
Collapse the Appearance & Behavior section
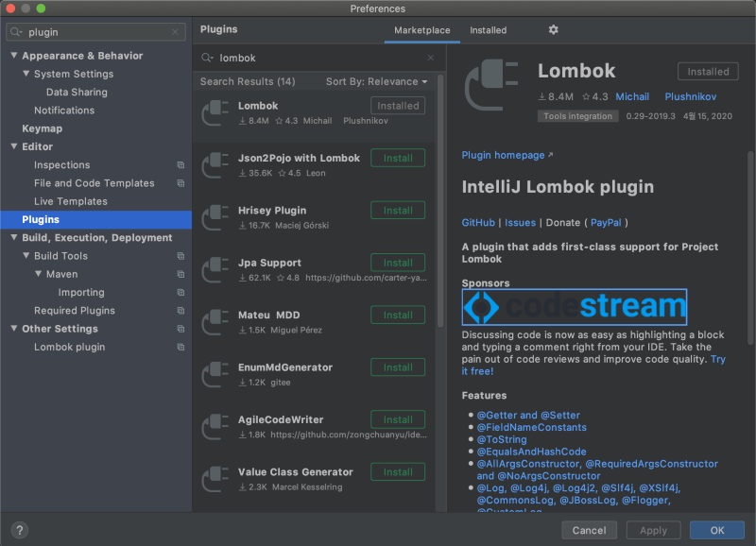coord(14,56)
